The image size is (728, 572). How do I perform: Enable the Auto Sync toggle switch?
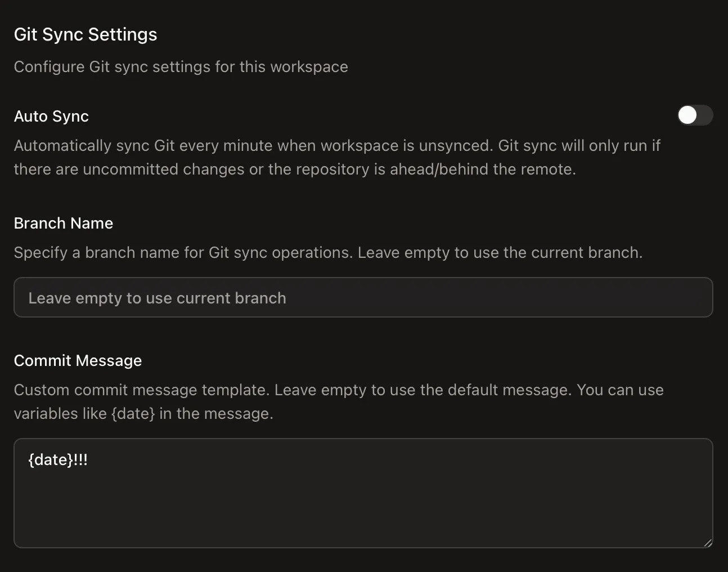(695, 115)
